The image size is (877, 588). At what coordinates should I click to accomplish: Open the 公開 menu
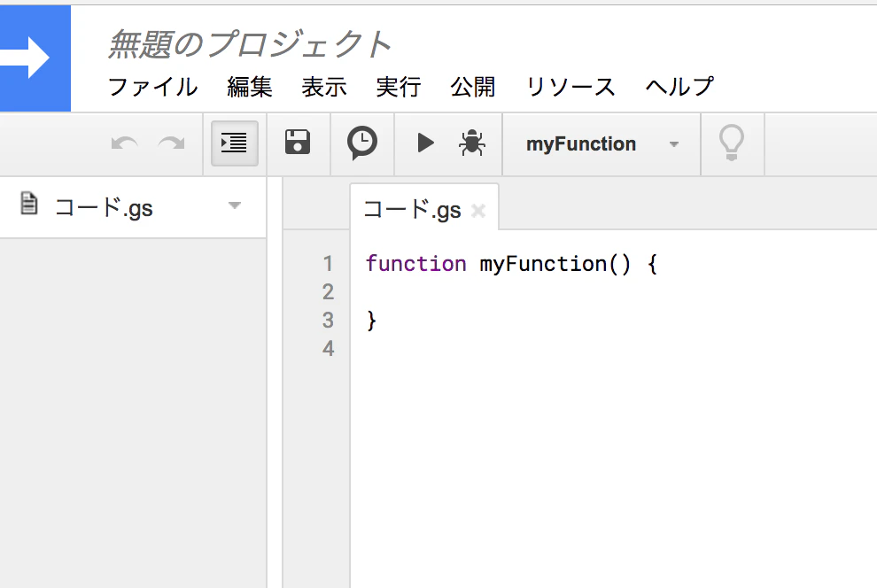coord(473,87)
